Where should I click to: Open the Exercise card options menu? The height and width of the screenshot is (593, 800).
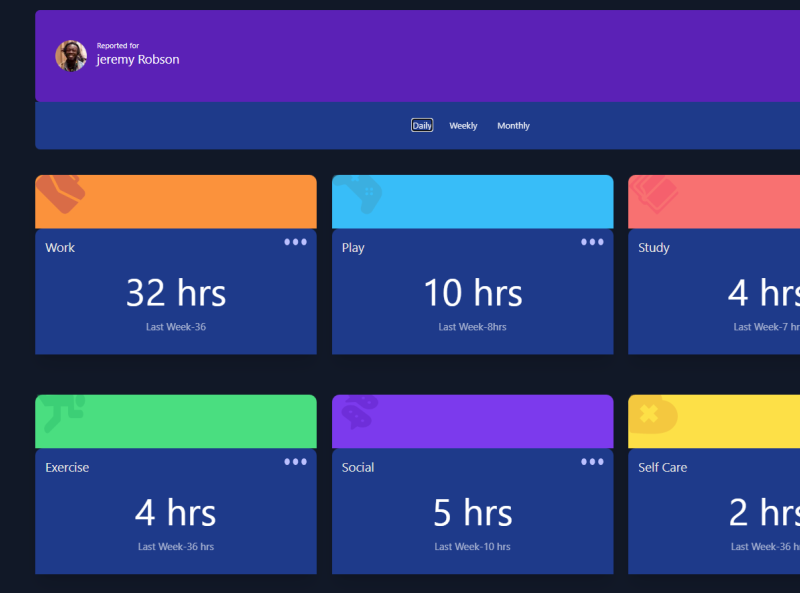click(x=295, y=461)
